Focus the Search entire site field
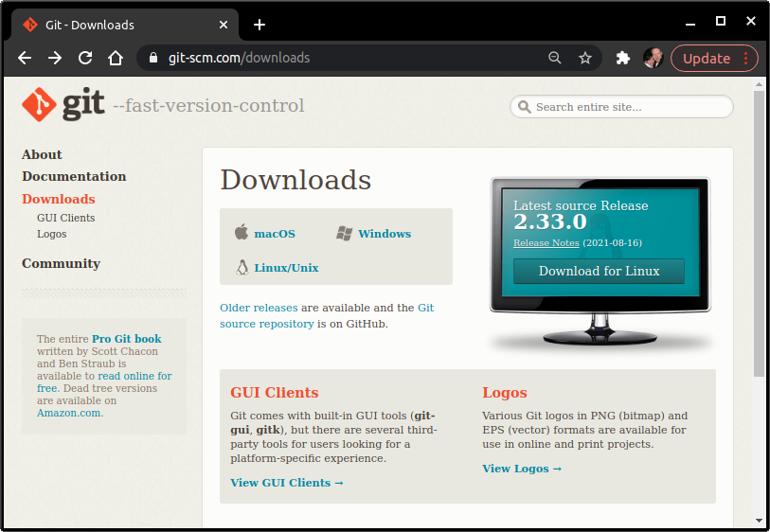 pyautogui.click(x=621, y=107)
